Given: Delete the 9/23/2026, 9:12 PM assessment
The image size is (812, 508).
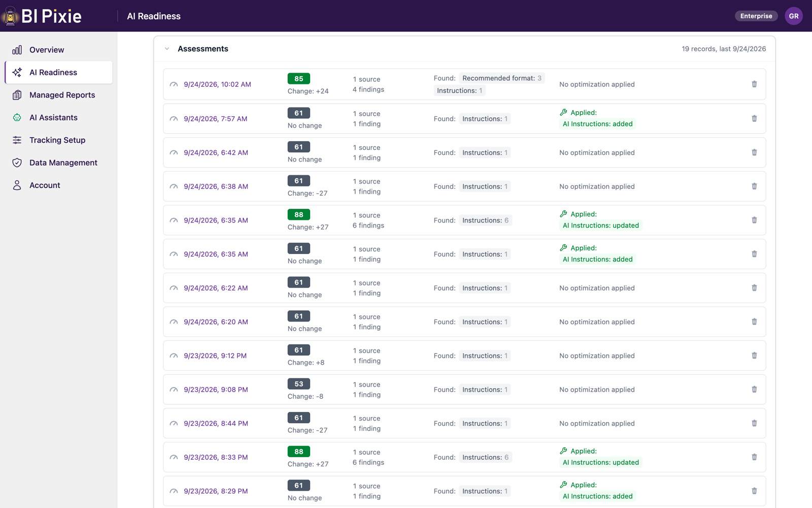Looking at the screenshot, I should click(x=754, y=356).
